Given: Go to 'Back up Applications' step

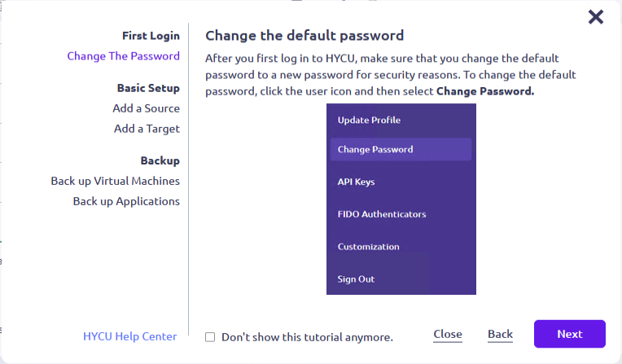Looking at the screenshot, I should pyautogui.click(x=126, y=201).
